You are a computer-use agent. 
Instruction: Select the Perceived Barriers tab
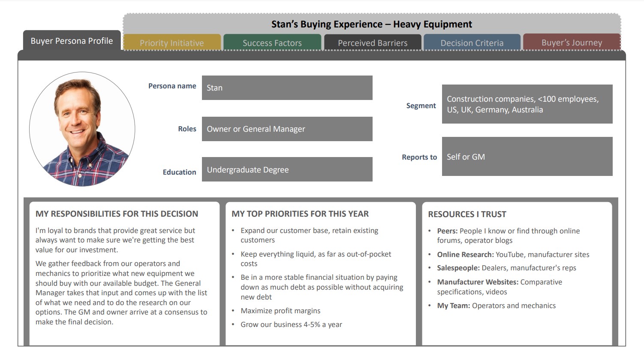pyautogui.click(x=373, y=42)
